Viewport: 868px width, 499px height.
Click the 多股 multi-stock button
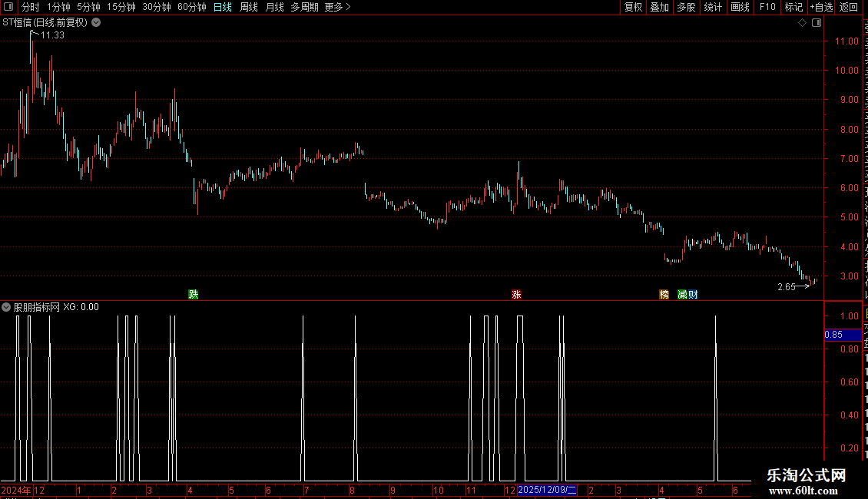click(x=687, y=7)
